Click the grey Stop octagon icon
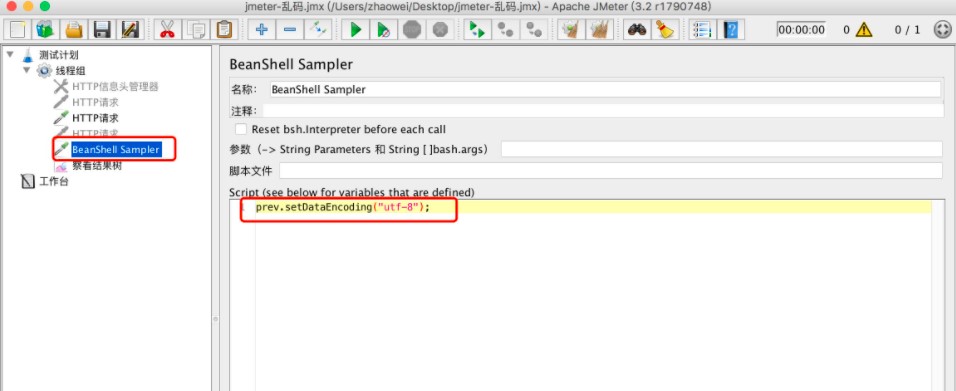Viewport: 956px width, 391px height. click(412, 29)
